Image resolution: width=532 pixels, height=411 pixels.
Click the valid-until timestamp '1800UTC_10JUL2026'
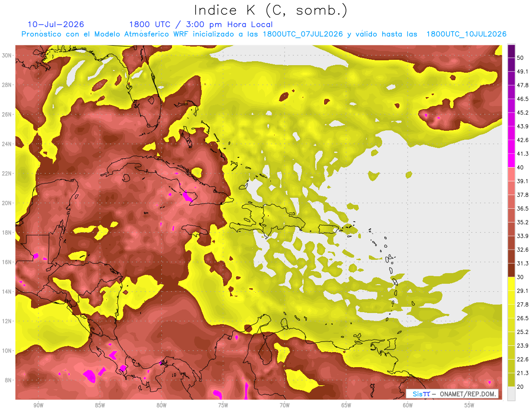point(466,34)
